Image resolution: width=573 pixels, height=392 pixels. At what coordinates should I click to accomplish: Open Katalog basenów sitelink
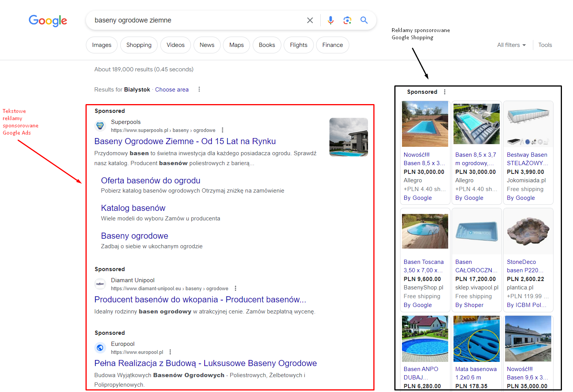(133, 208)
